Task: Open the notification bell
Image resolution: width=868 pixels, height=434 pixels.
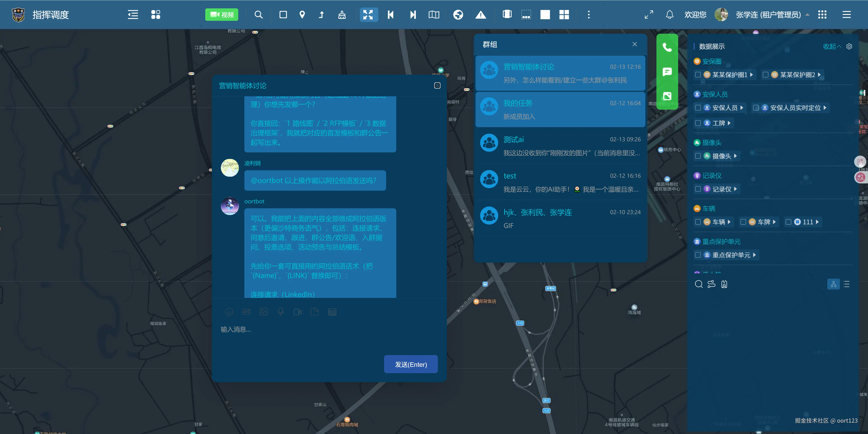Action: tap(669, 14)
